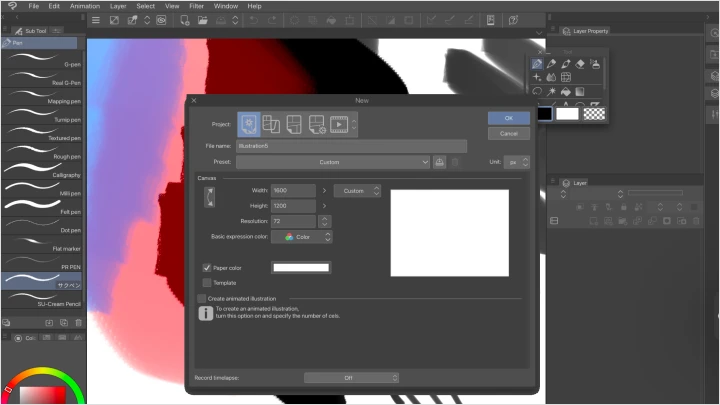Open the Edit menu
The width and height of the screenshot is (720, 405).
pyautogui.click(x=54, y=6)
